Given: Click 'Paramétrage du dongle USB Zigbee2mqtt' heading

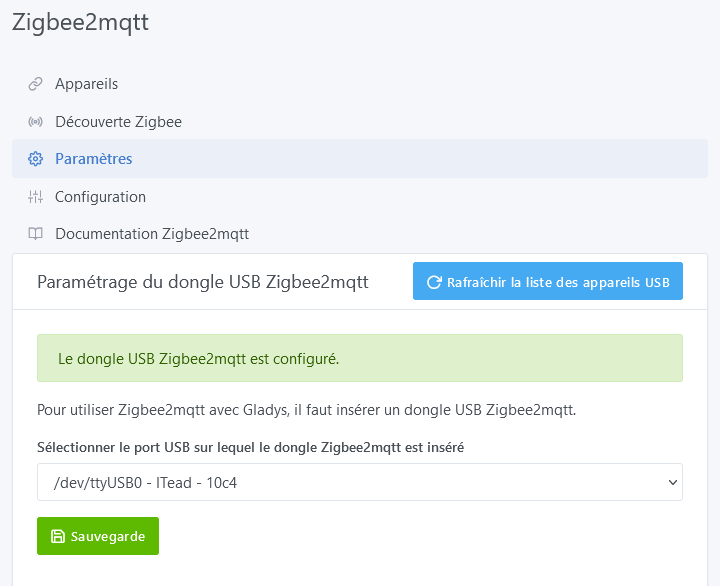Looking at the screenshot, I should coord(203,282).
